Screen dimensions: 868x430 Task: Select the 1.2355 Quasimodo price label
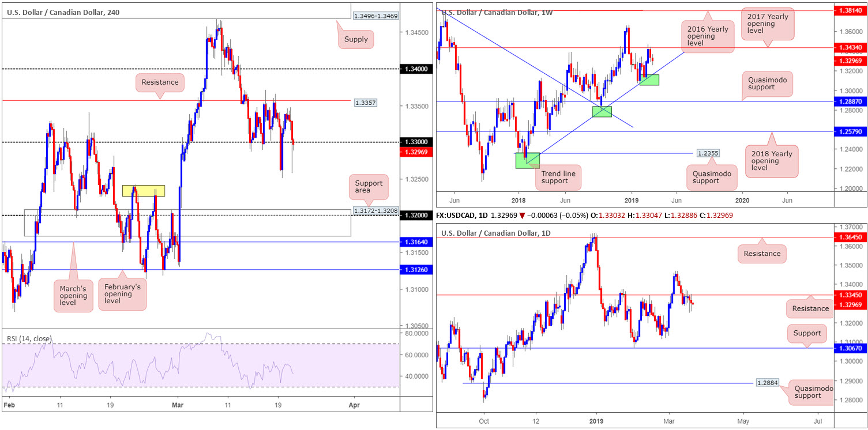coord(707,153)
